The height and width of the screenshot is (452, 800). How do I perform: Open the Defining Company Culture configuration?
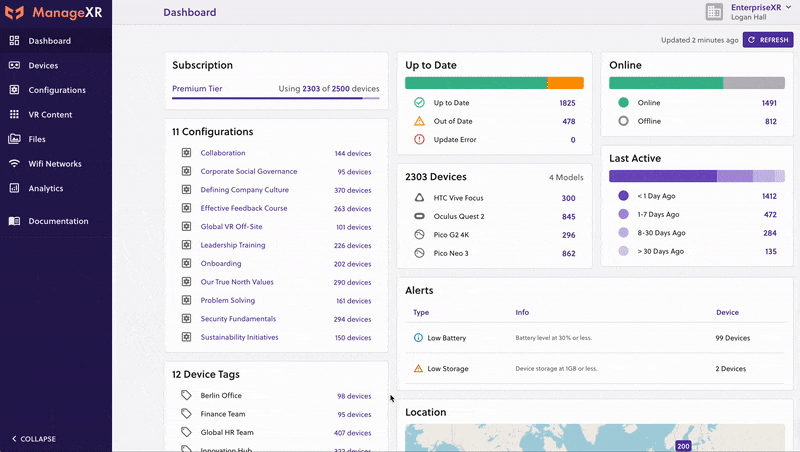[244, 190]
